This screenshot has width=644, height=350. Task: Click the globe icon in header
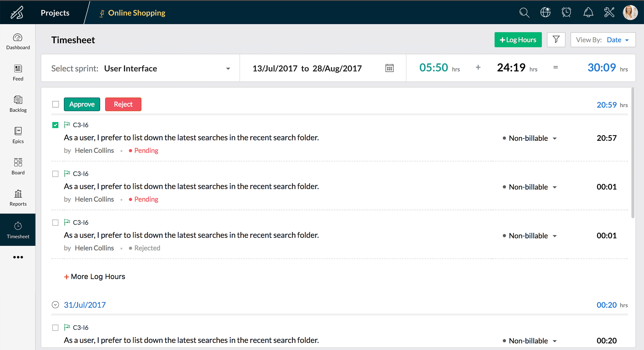click(545, 12)
